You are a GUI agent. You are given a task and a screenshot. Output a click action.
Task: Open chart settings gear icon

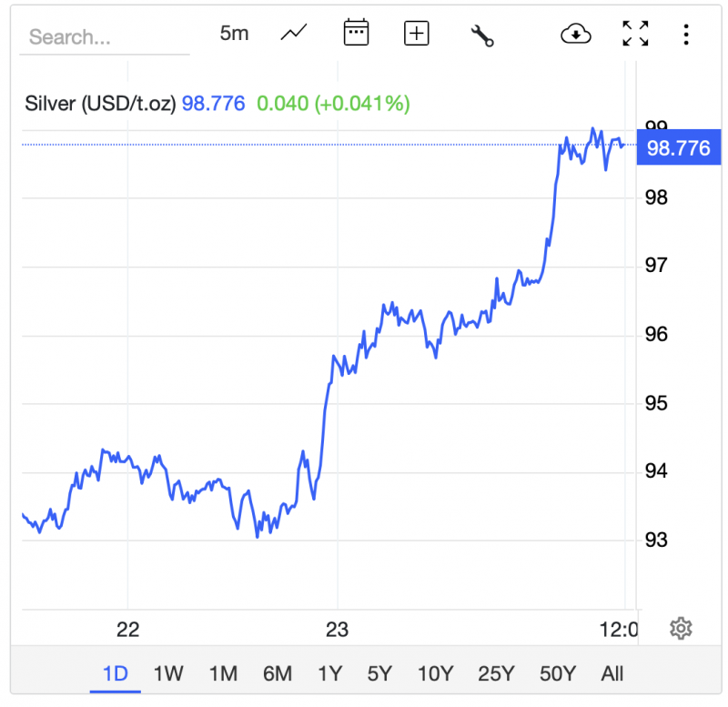tap(681, 628)
